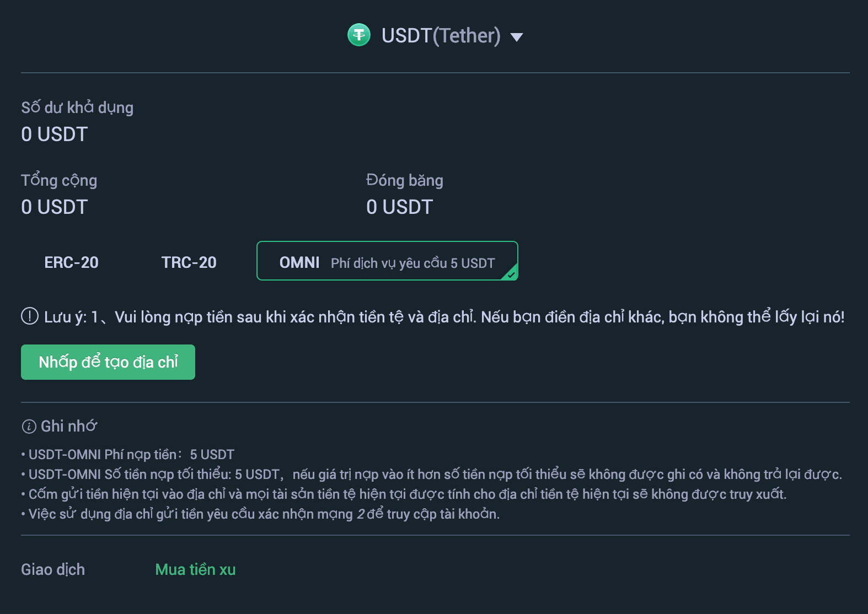
Task: Click the Đóng băng frozen balance amount
Action: point(400,207)
